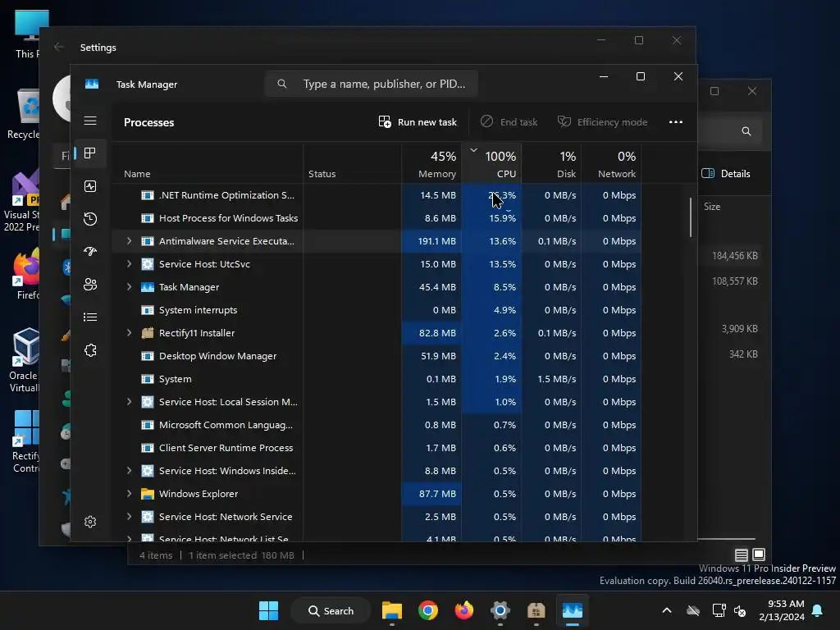
Task: Sort processes by the Memory column
Action: click(431, 164)
